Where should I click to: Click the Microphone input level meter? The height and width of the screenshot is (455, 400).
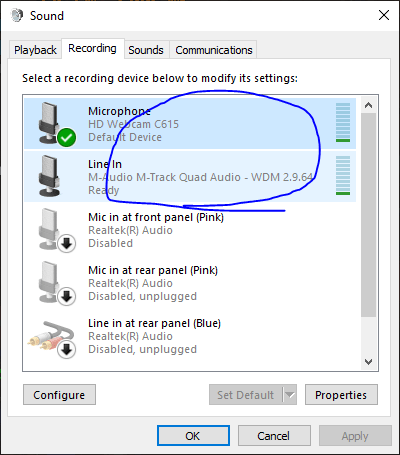tap(343, 123)
